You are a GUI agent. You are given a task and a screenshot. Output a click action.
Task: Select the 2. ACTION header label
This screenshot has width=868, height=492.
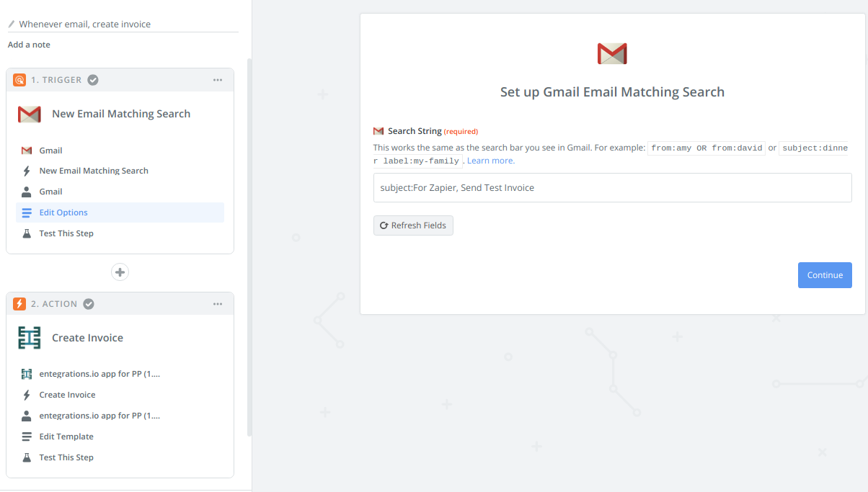[54, 304]
